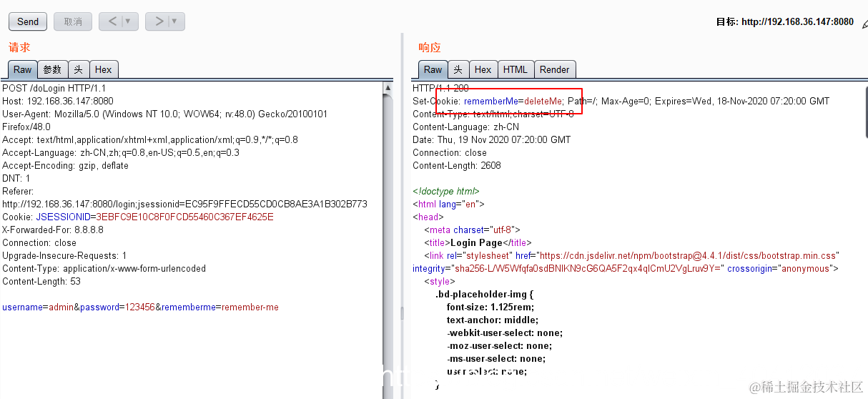Viewport: 868px width, 399px height.
Task: Click the '-webkit-user-select: none;' CSS line
Action: [x=504, y=332]
